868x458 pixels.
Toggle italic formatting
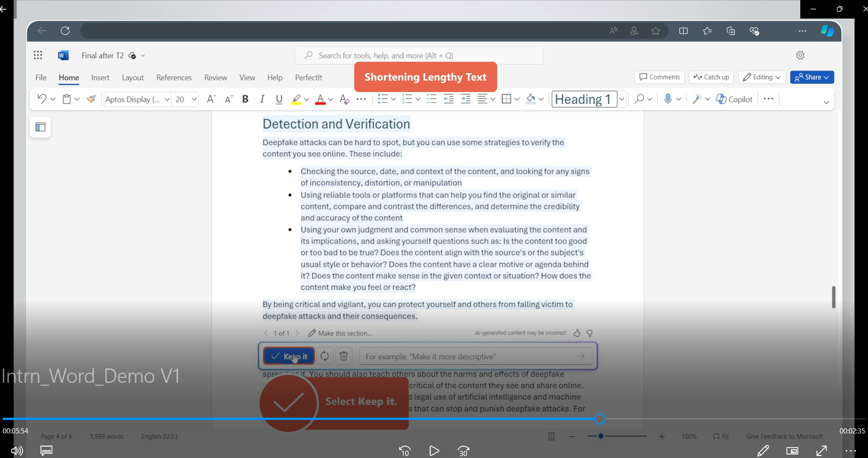[x=262, y=99]
